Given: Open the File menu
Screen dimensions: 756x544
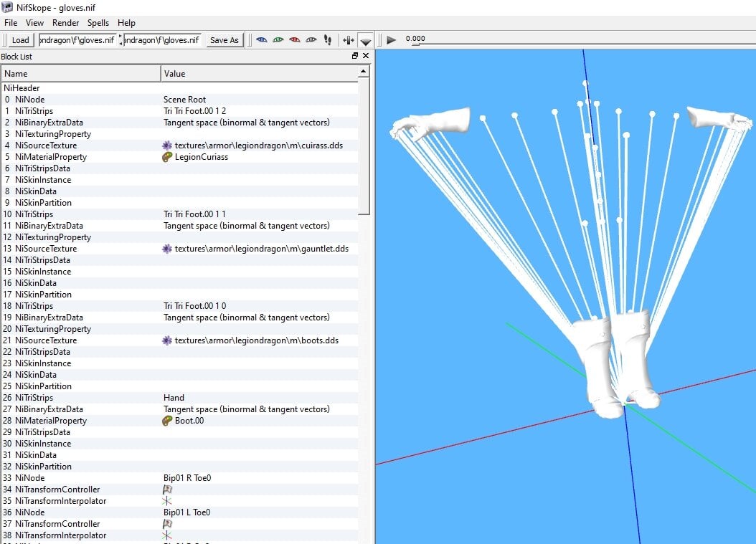Looking at the screenshot, I should point(11,23).
